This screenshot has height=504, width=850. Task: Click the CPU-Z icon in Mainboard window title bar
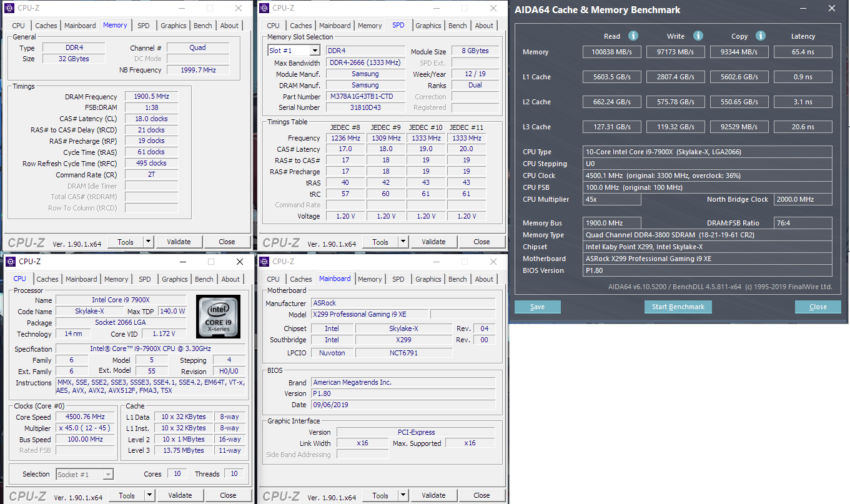[x=264, y=262]
